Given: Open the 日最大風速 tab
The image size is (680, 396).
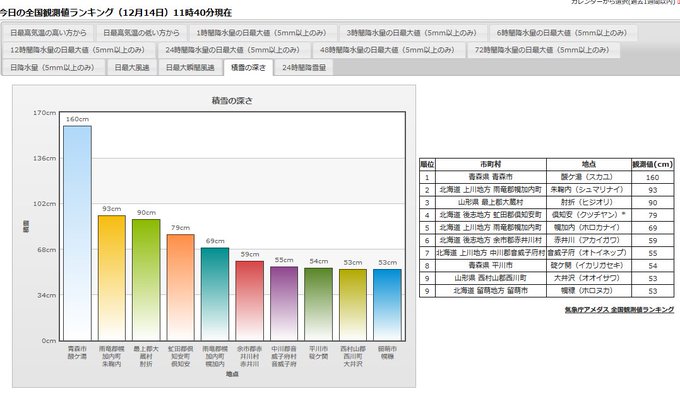Looking at the screenshot, I should pyautogui.click(x=132, y=68).
